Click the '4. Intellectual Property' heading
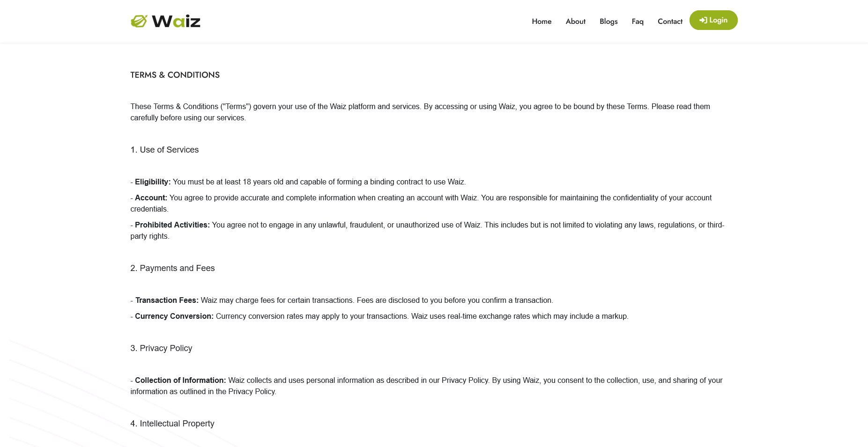Viewport: 868px width, 447px height. 172,424
